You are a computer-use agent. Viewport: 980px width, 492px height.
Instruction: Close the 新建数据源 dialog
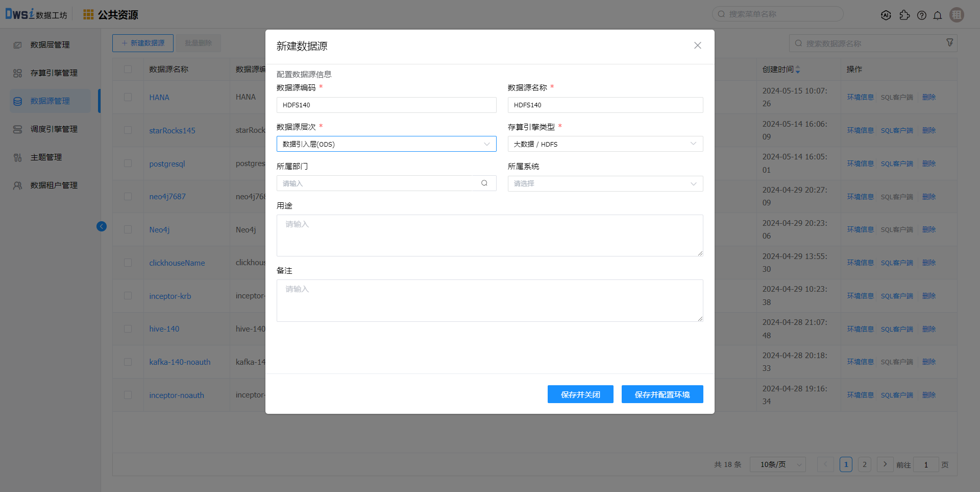coord(697,45)
